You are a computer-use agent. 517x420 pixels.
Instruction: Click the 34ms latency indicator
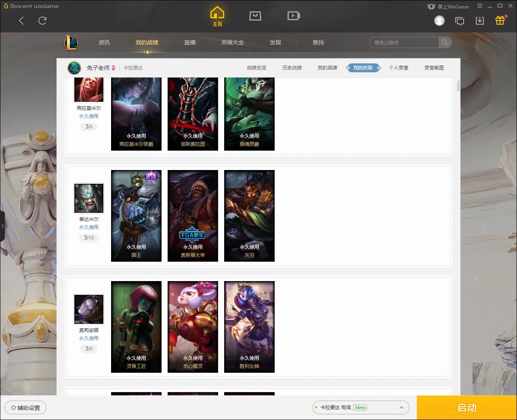(x=360, y=407)
